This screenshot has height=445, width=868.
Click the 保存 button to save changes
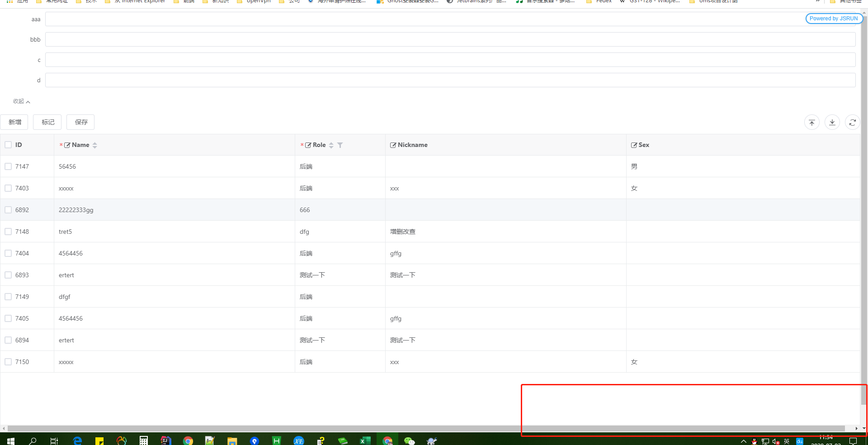pyautogui.click(x=80, y=122)
